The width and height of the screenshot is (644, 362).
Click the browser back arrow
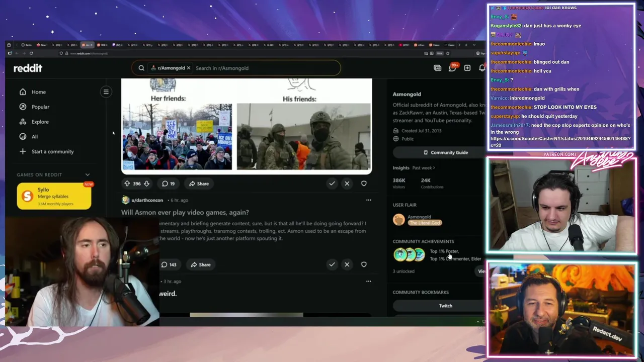click(x=16, y=53)
